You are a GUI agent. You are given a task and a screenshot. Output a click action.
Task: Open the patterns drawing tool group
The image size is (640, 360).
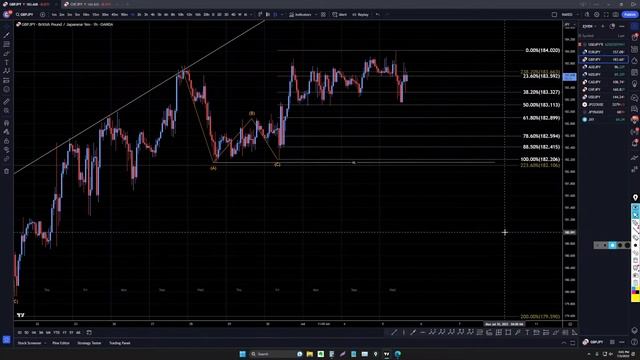pos(7,71)
